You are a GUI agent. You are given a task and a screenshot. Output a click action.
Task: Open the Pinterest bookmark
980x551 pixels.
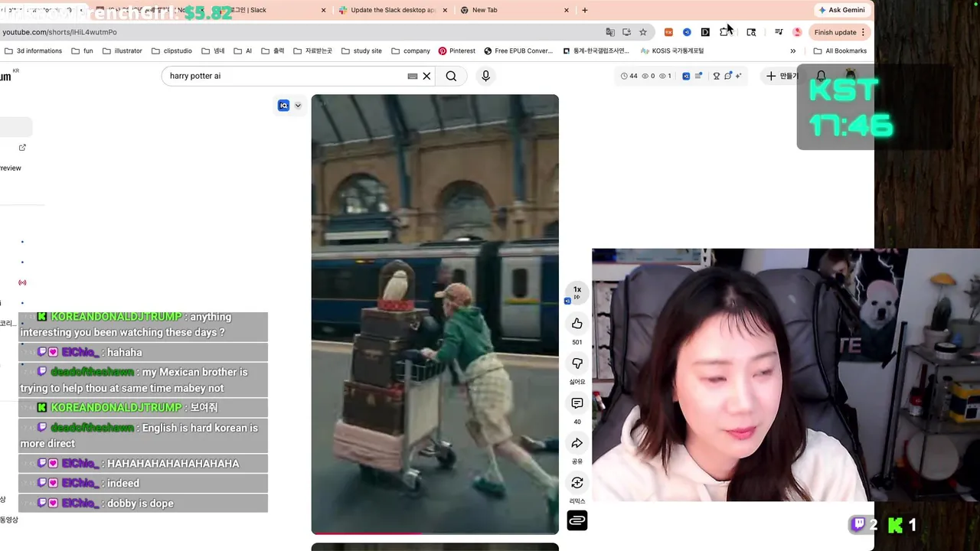(457, 51)
